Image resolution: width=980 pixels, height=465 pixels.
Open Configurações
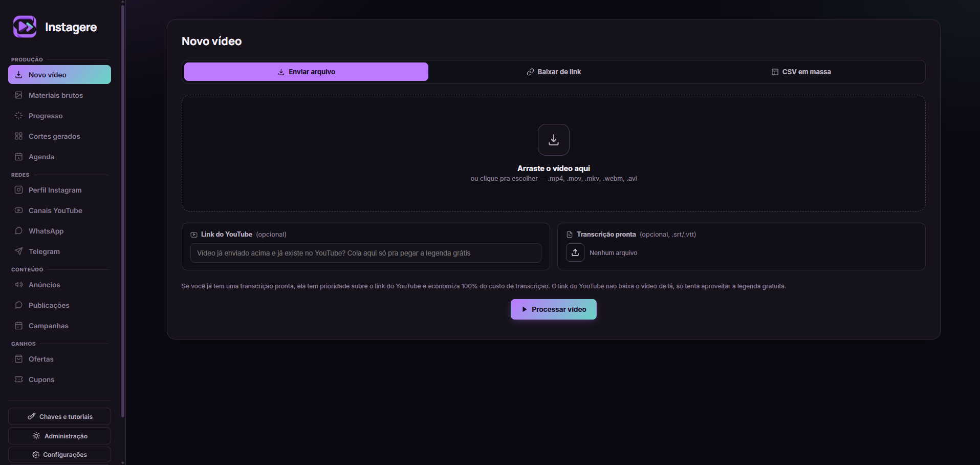coord(59,455)
